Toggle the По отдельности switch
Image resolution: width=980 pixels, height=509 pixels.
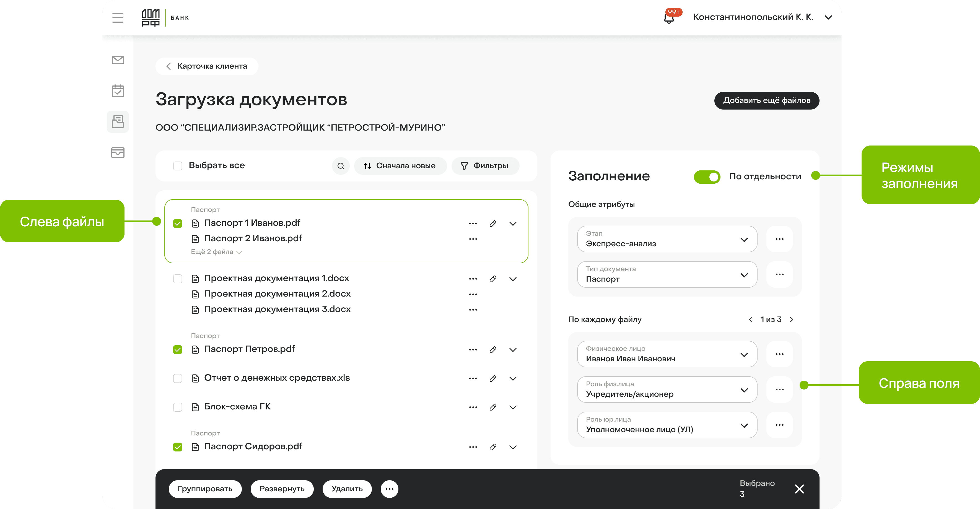707,177
